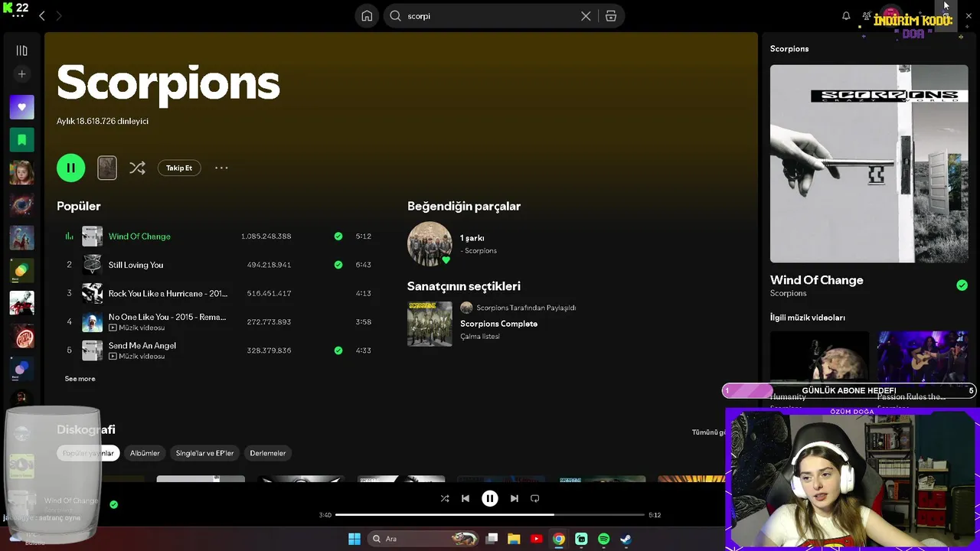Toggle saved checkmark in the right panel
The height and width of the screenshot is (551, 980).
(x=962, y=285)
